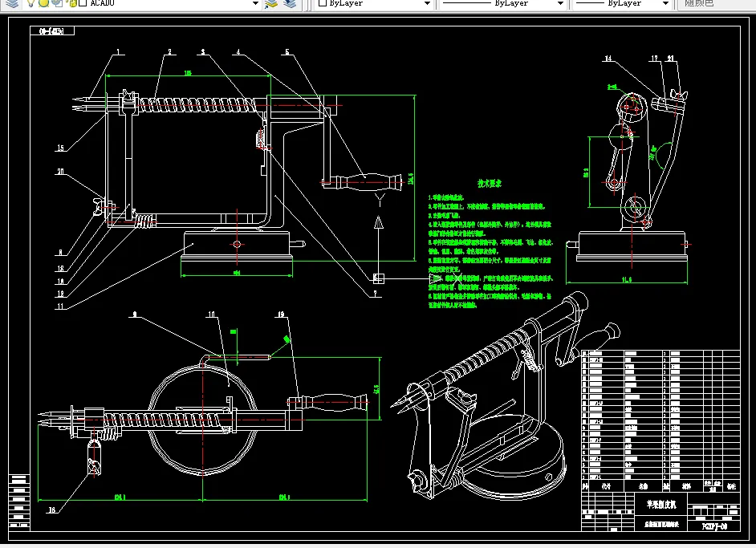The image size is (756, 548).
Task: Toggle the layer freeze sun icon
Action: pyautogui.click(x=43, y=3)
